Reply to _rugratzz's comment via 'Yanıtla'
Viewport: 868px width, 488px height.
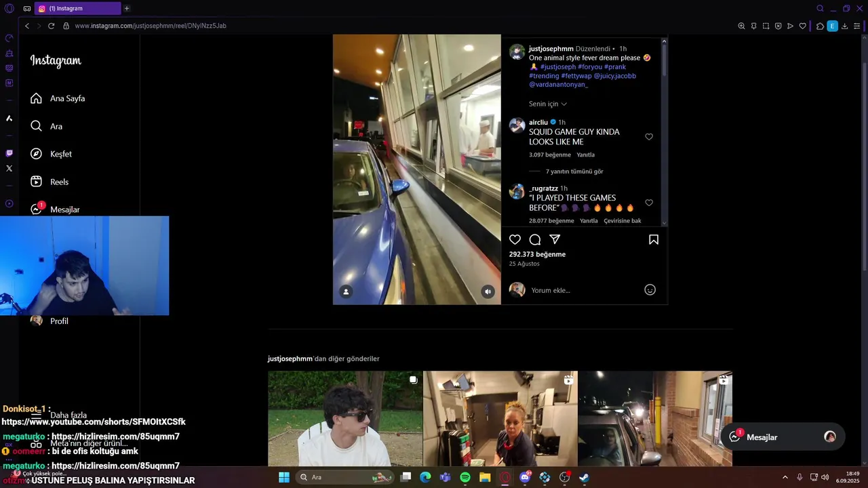[x=589, y=220]
